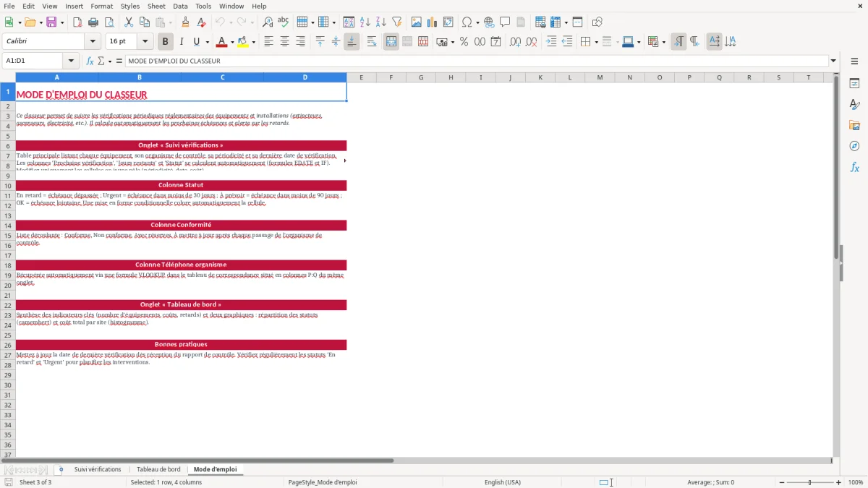Sort ascending A to Z

click(x=365, y=22)
